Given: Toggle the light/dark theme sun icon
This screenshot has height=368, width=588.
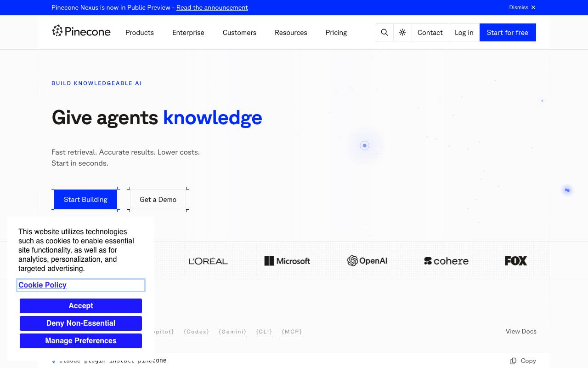Looking at the screenshot, I should [x=402, y=32].
